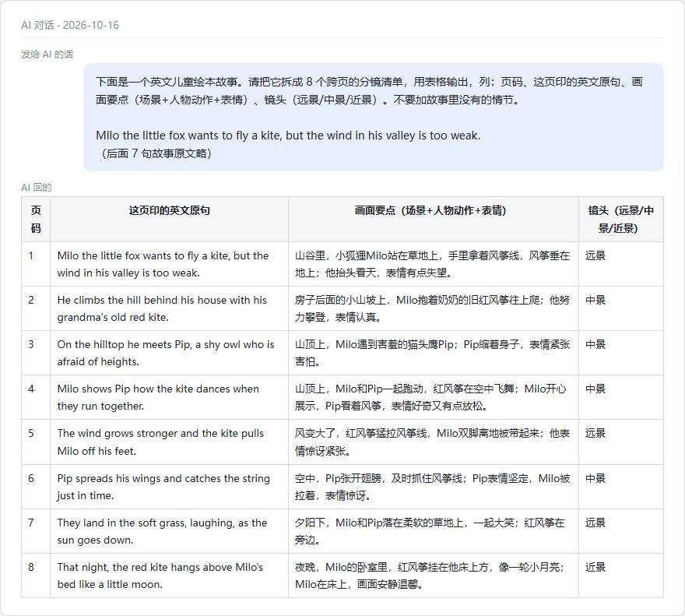
Task: Click page number cell '5'
Action: pyautogui.click(x=36, y=442)
